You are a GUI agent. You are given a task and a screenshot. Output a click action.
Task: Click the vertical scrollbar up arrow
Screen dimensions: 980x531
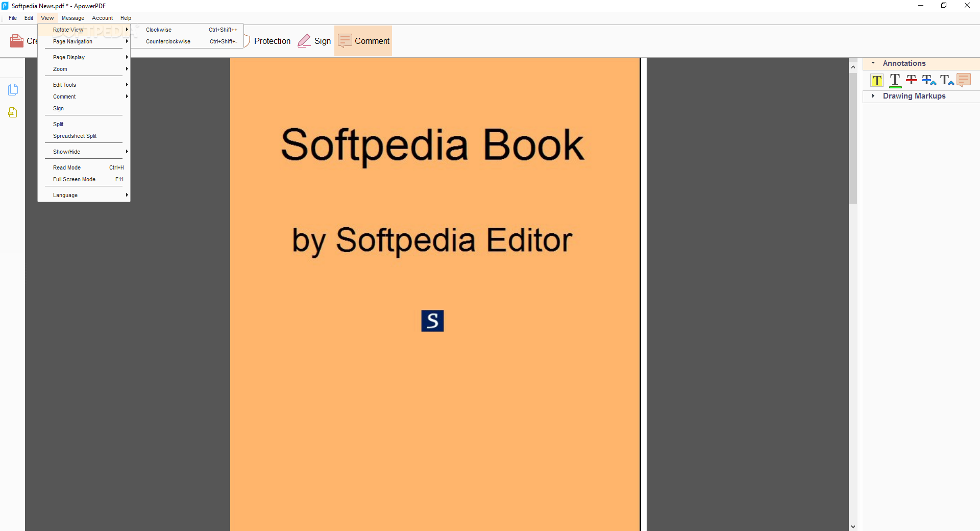tap(853, 67)
